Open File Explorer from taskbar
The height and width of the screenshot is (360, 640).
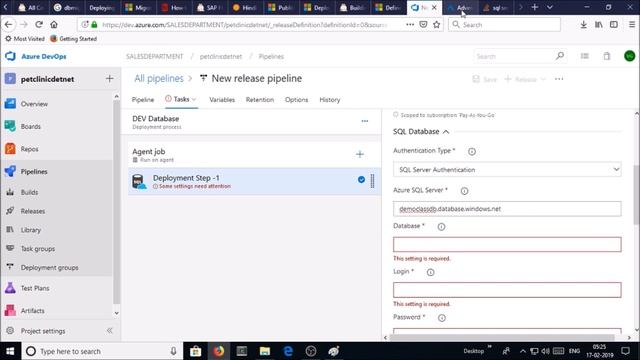point(265,351)
